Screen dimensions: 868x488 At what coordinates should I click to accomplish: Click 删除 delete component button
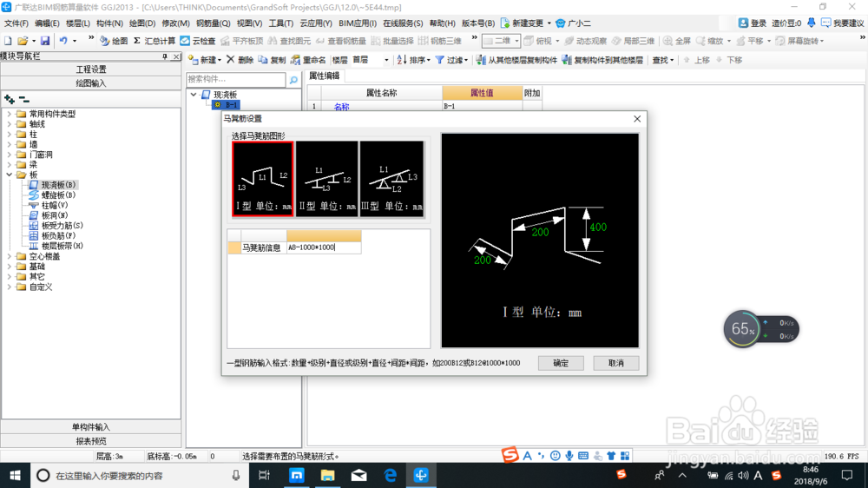tap(240, 60)
